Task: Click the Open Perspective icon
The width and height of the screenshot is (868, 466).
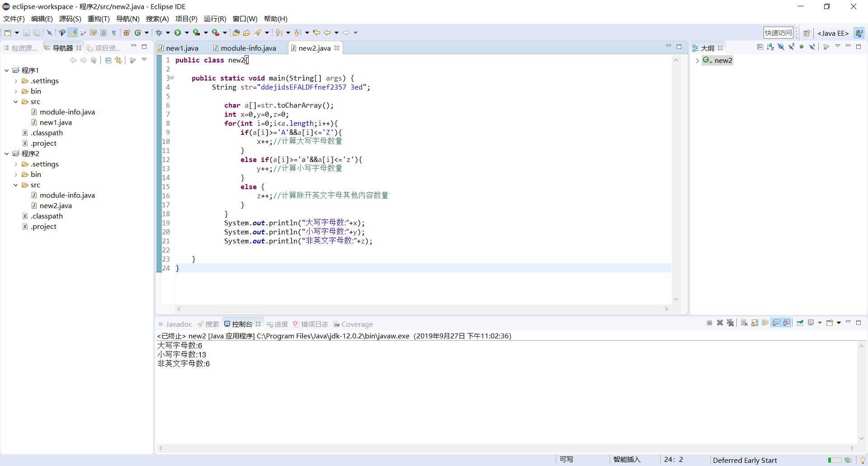Action: click(807, 33)
